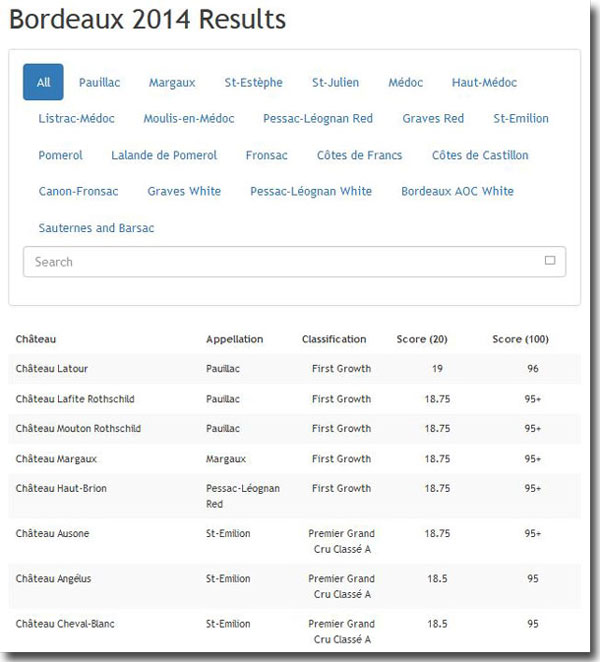Open Côtes de Francs filter
The image size is (600, 662).
pos(359,155)
